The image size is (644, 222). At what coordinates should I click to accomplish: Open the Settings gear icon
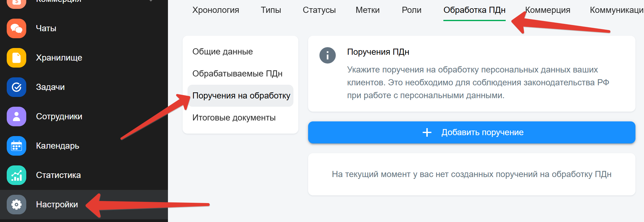tap(16, 205)
